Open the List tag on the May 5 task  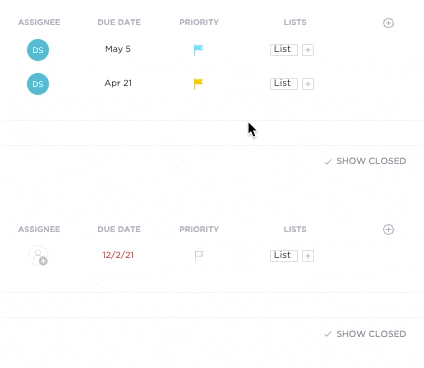[284, 50]
